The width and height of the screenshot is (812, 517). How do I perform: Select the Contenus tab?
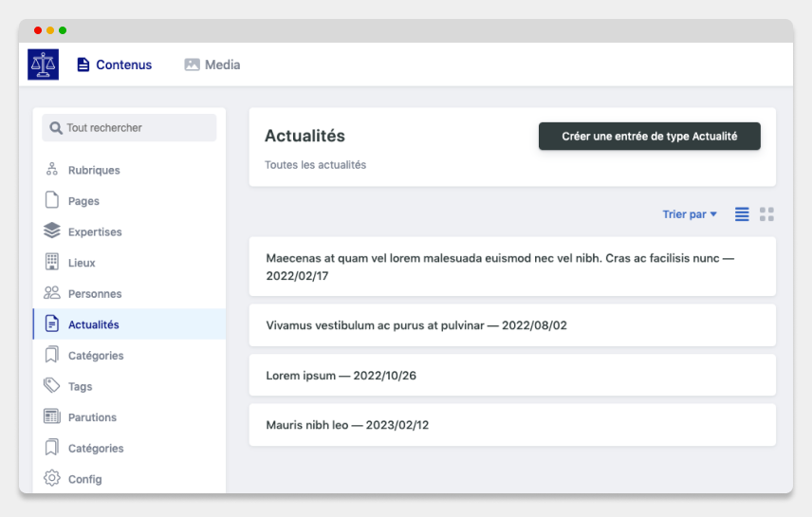tap(115, 65)
